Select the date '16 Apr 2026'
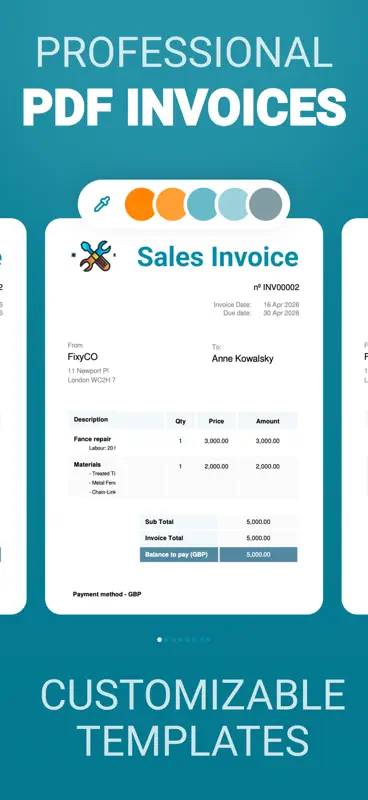This screenshot has width=368, height=800. pyautogui.click(x=281, y=305)
